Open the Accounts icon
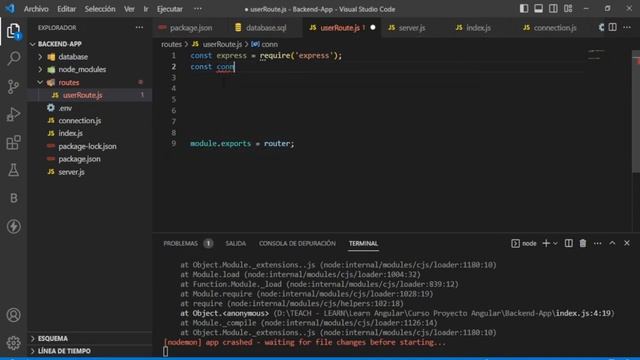640x360 pixels. 13,315
